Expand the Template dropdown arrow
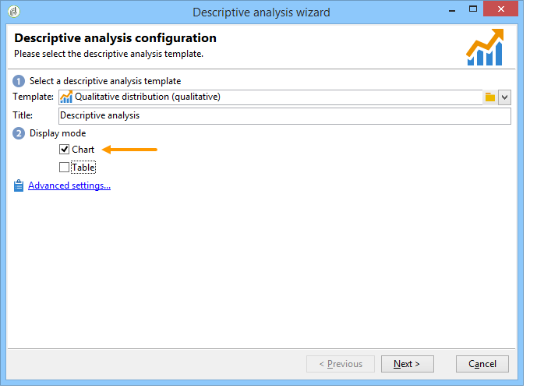Screen dimensions: 537x392 coord(504,97)
